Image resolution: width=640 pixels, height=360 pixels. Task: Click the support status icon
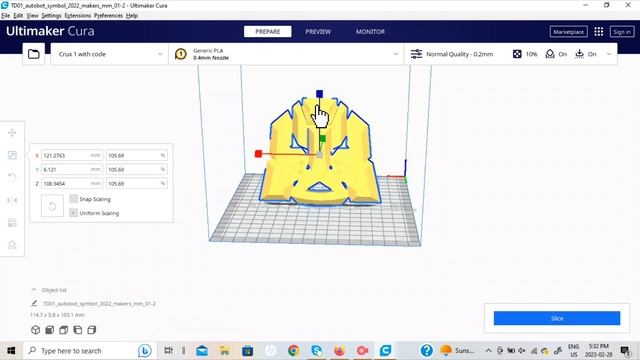[x=550, y=54]
